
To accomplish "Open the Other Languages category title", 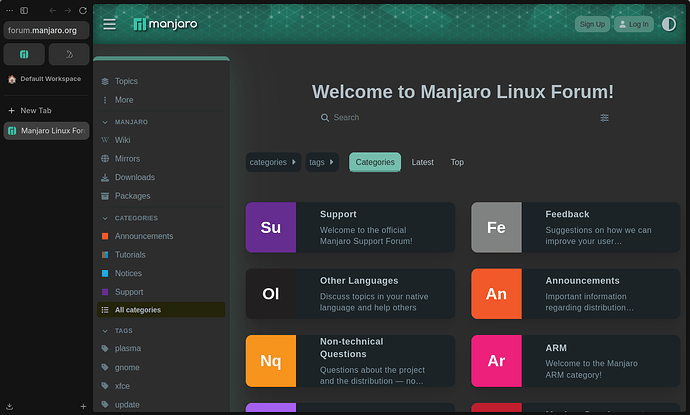I will (x=359, y=281).
